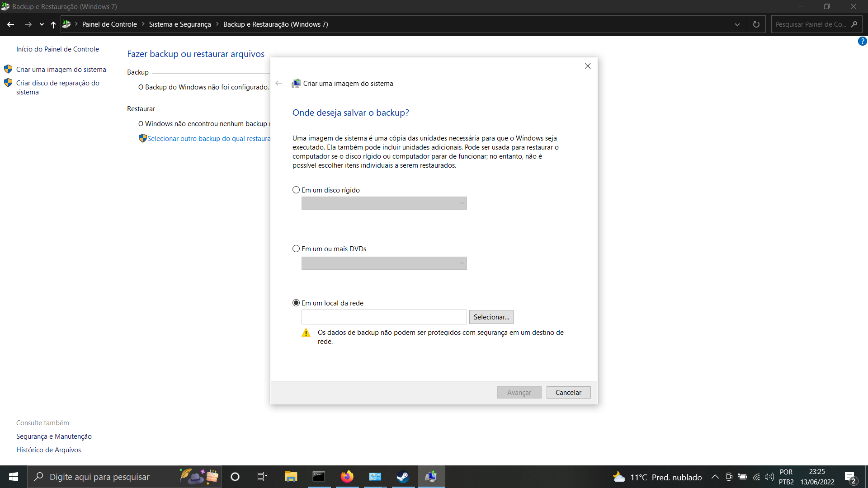868x488 pixels.
Task: Click the forward navigation arrow
Action: (28, 24)
